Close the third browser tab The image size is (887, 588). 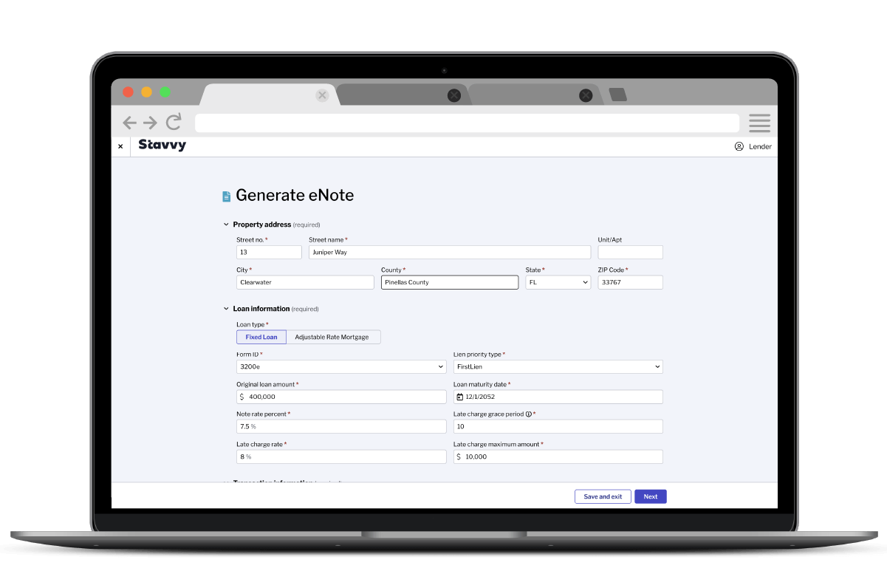[586, 95]
